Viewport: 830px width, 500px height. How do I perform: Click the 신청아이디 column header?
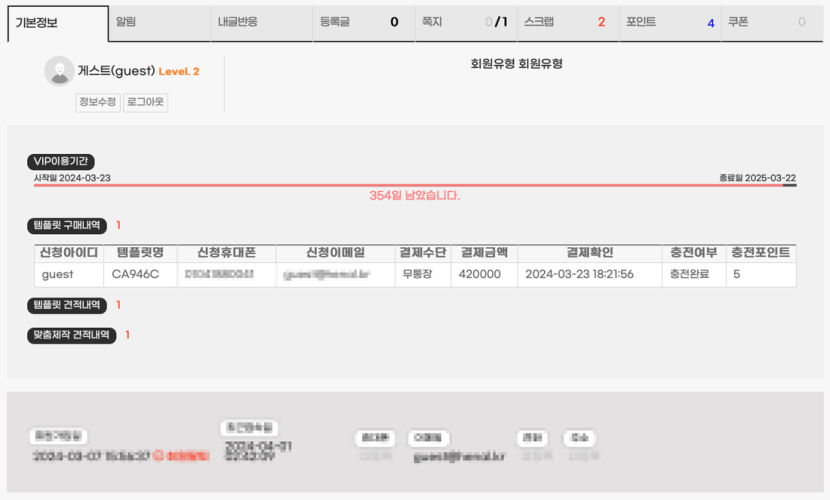coord(69,253)
